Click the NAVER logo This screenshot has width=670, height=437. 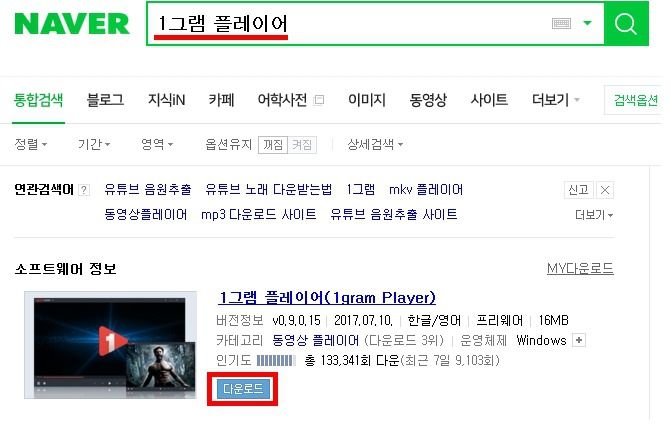(x=72, y=23)
